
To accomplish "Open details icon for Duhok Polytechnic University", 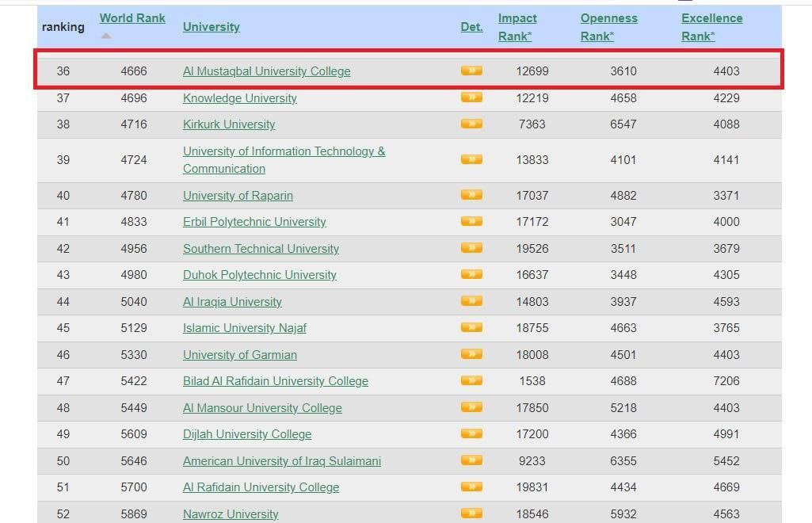I will (x=471, y=274).
